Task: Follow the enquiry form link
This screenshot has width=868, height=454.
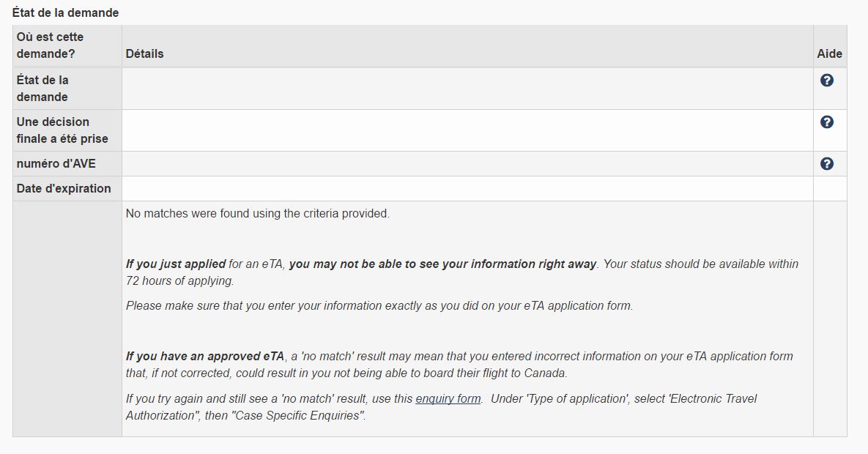Action: [448, 398]
